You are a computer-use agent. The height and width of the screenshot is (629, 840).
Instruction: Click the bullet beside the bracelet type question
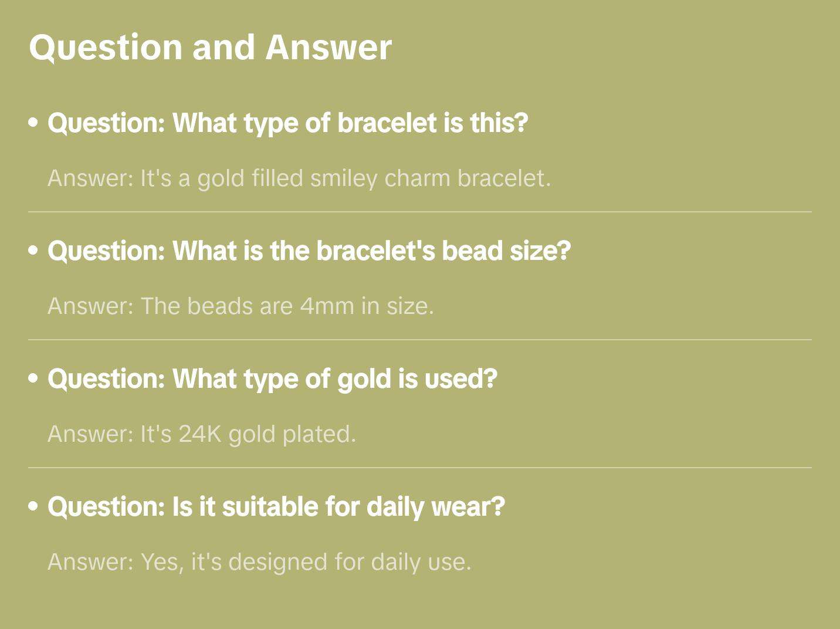point(33,123)
